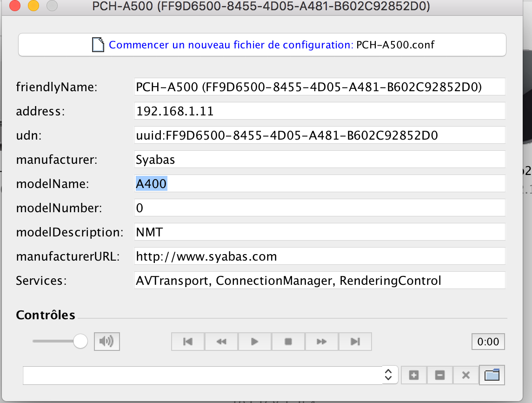Click the modelNumber field showing 0

click(319, 208)
